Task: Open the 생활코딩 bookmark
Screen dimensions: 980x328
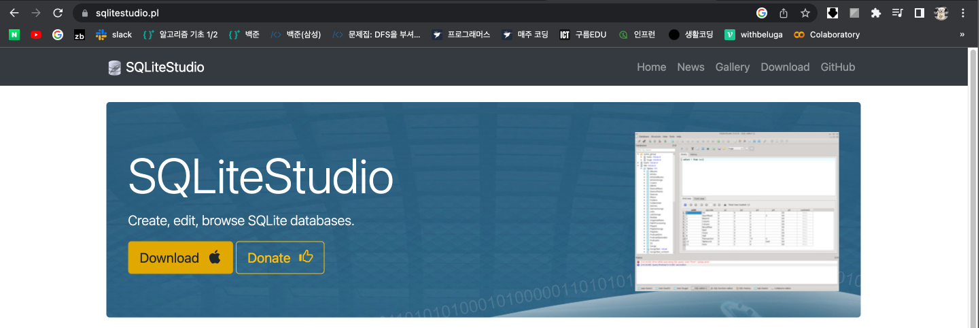Action: (690, 35)
